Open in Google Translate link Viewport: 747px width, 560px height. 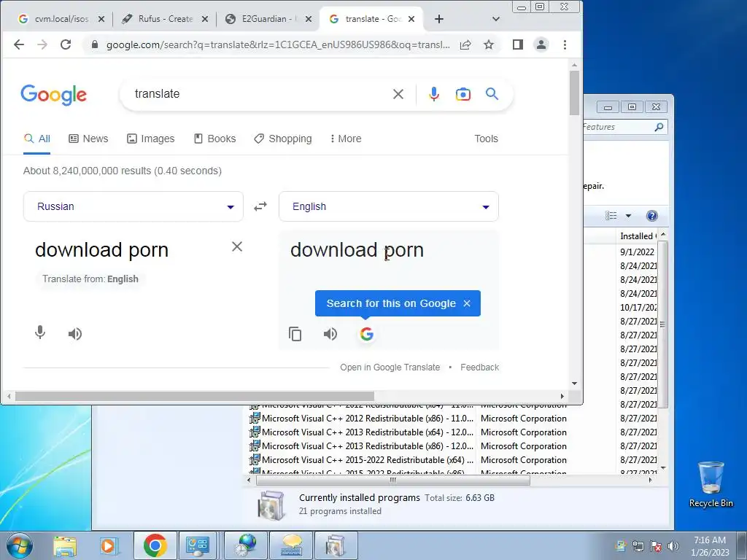390,367
